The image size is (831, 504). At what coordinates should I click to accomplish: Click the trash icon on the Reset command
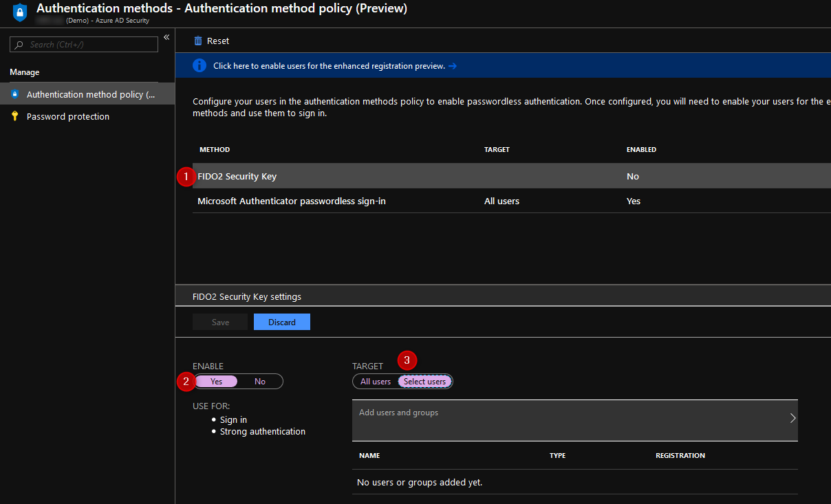pyautogui.click(x=197, y=41)
